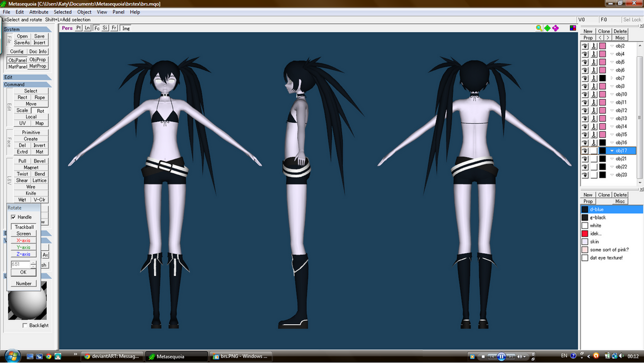Screen dimensions: 644x363
Task: Expand the obj7 tree triangle
Action: click(x=612, y=78)
